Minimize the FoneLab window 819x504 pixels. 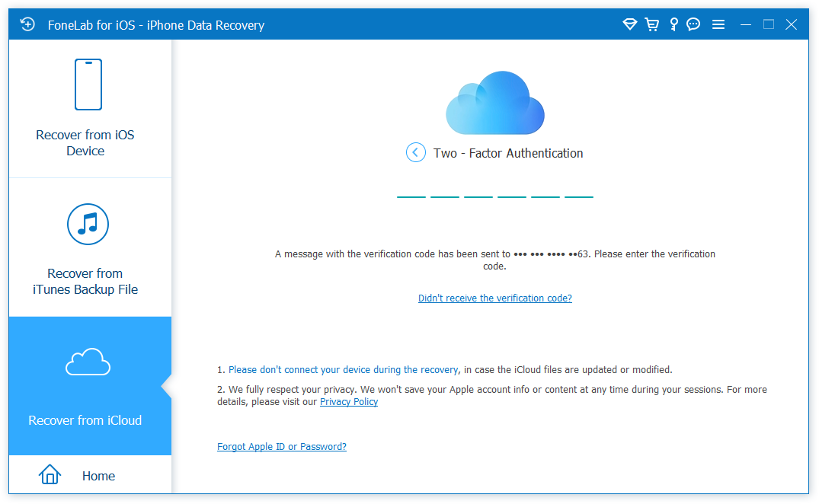[746, 24]
